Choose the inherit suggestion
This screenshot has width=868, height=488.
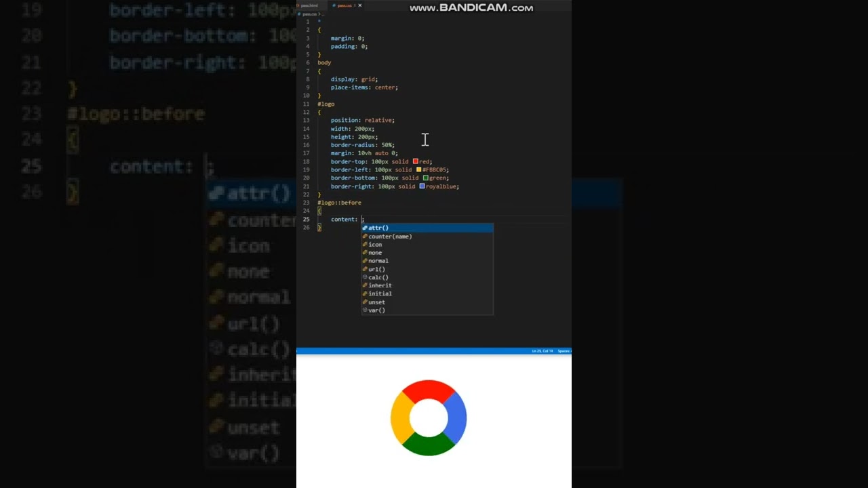coord(427,285)
